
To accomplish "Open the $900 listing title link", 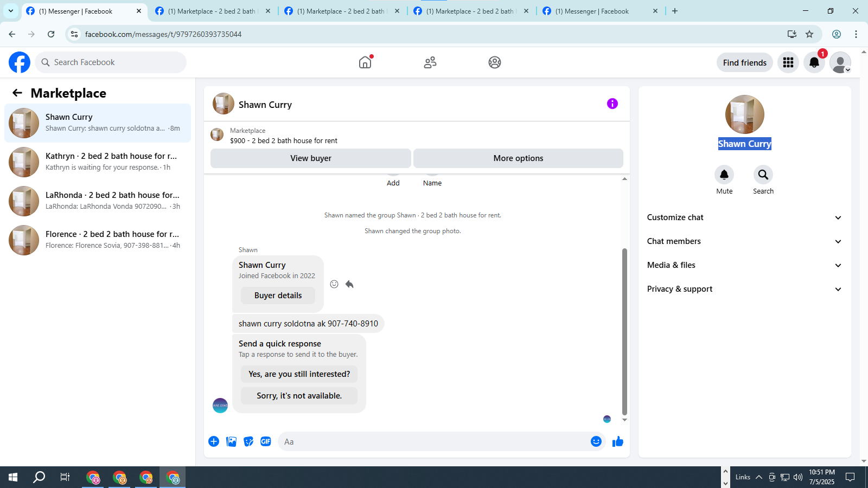I will pos(284,140).
